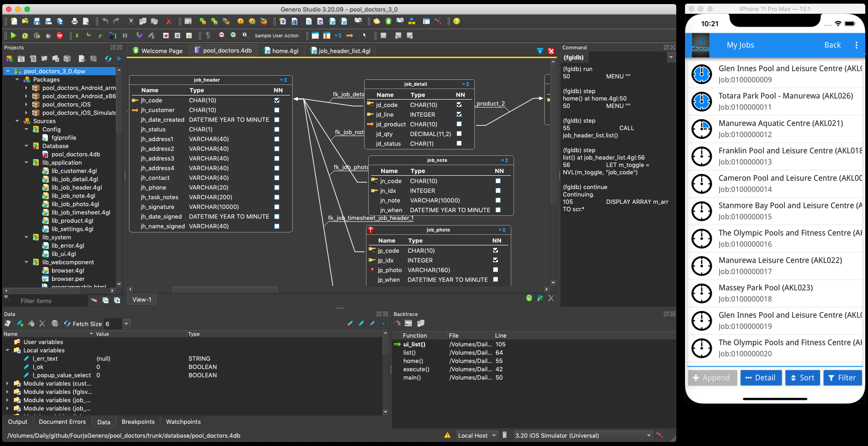Collapse the lib_application node
The image size is (868, 446).
click(x=26, y=162)
